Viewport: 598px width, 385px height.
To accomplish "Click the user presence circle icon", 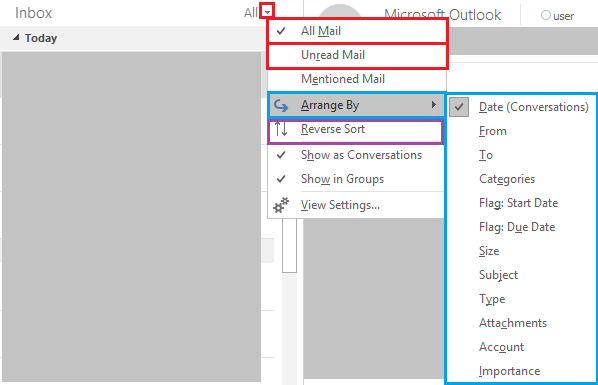I will [x=546, y=15].
